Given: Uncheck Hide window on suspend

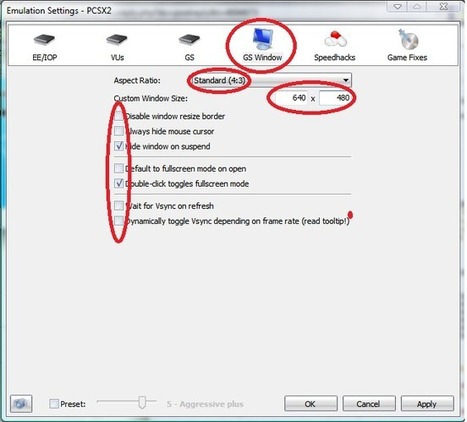Looking at the screenshot, I should 119,146.
